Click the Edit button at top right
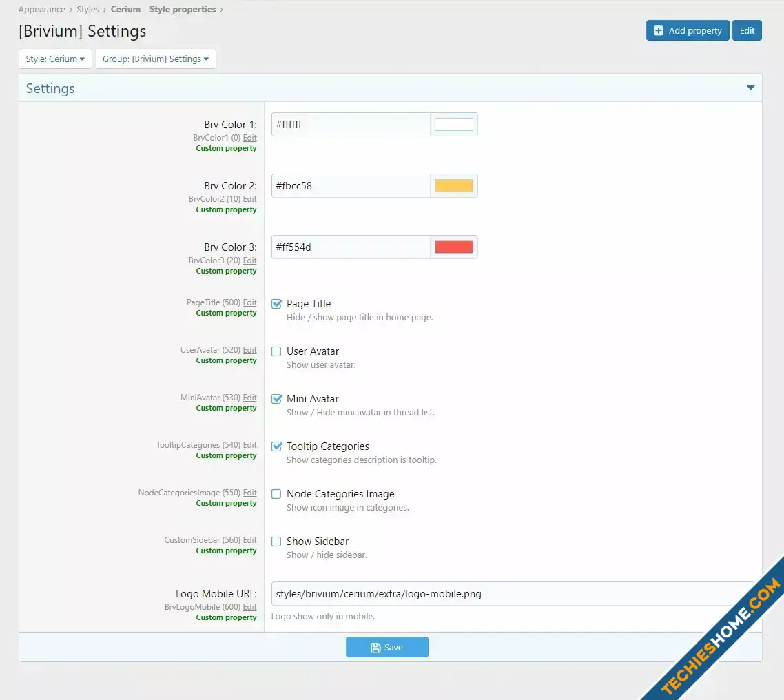 (747, 30)
